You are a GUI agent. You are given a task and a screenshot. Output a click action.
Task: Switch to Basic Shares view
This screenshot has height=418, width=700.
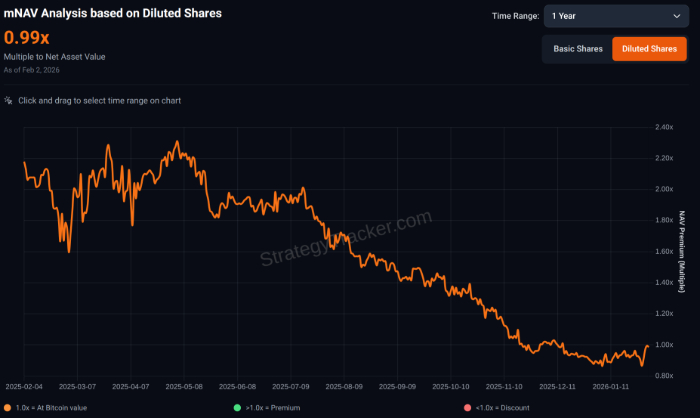pos(577,49)
